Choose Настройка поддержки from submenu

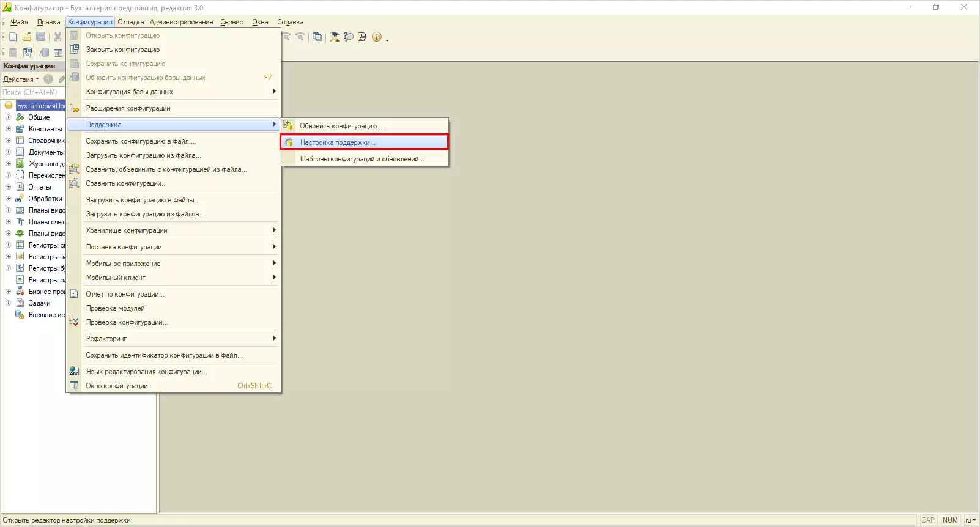pos(365,142)
